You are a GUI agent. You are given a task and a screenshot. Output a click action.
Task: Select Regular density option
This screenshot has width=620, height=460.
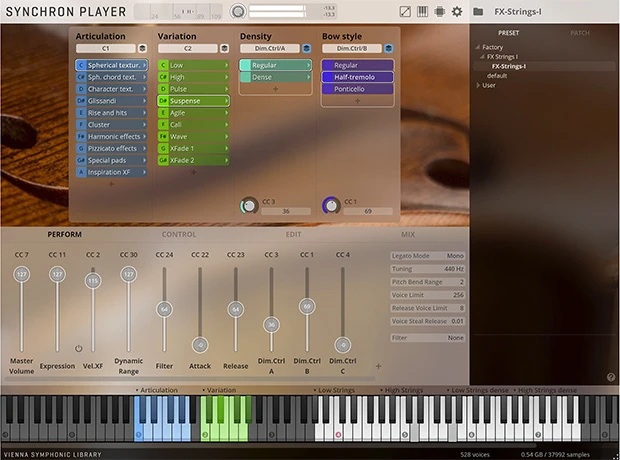(x=276, y=65)
